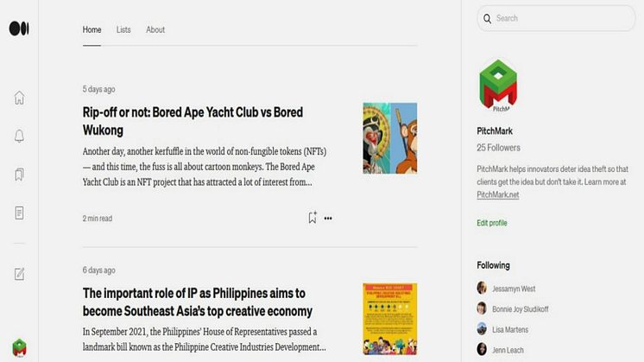644x362 pixels.
Task: Click the Edit profile link
Action: click(x=492, y=223)
